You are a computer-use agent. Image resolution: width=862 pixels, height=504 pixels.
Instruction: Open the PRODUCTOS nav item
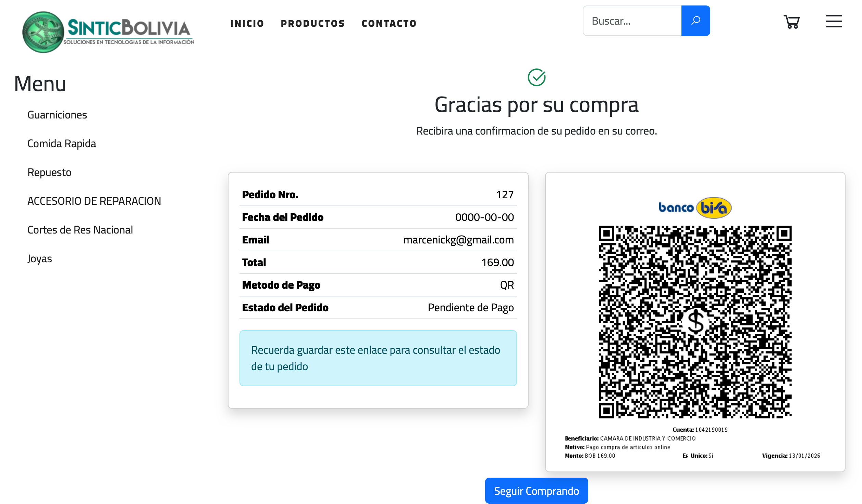point(313,23)
